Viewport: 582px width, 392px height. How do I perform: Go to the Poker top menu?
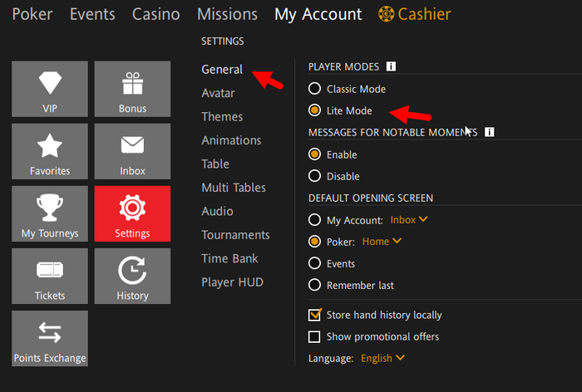[x=32, y=14]
